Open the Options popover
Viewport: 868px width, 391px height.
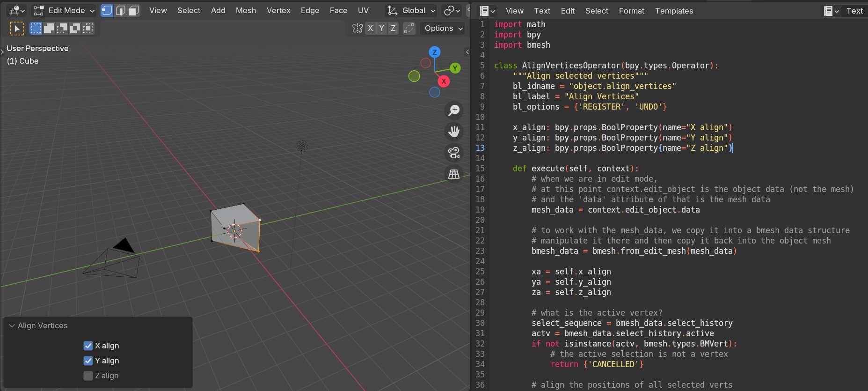point(443,28)
